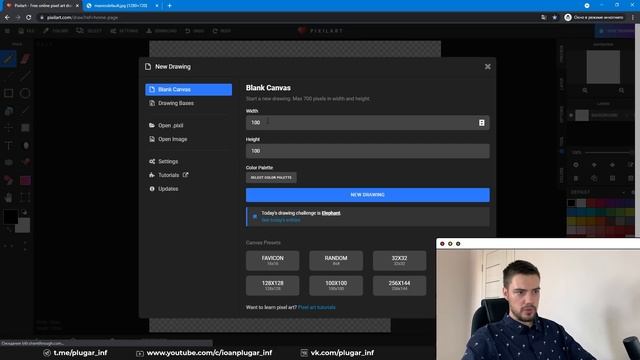This screenshot has height=360, width=640.
Task: Switch to the Pixilart browser tab
Action: click(41, 6)
